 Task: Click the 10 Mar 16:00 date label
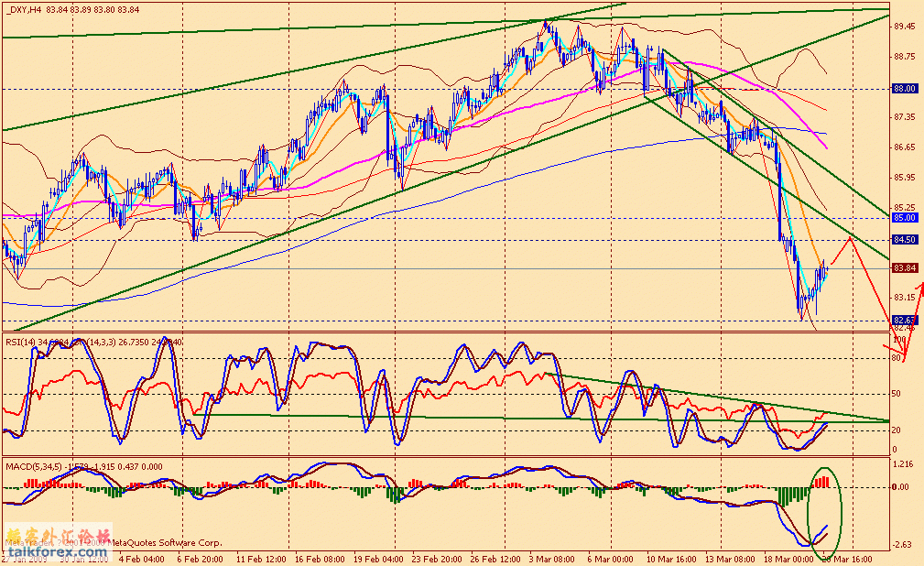click(x=671, y=557)
